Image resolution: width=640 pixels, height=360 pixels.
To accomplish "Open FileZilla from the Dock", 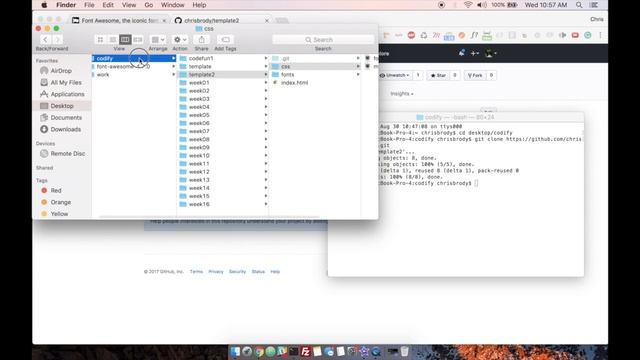I will pyautogui.click(x=305, y=351).
